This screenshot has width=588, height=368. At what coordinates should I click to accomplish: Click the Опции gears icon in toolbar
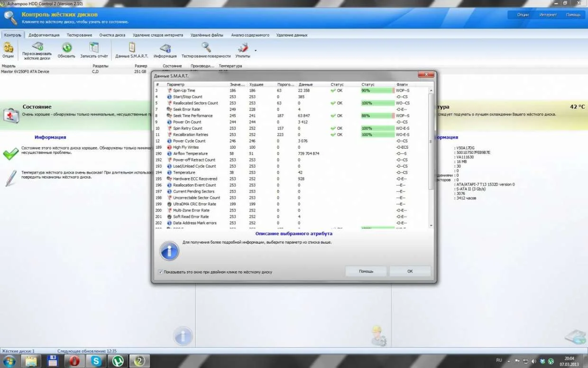point(8,47)
